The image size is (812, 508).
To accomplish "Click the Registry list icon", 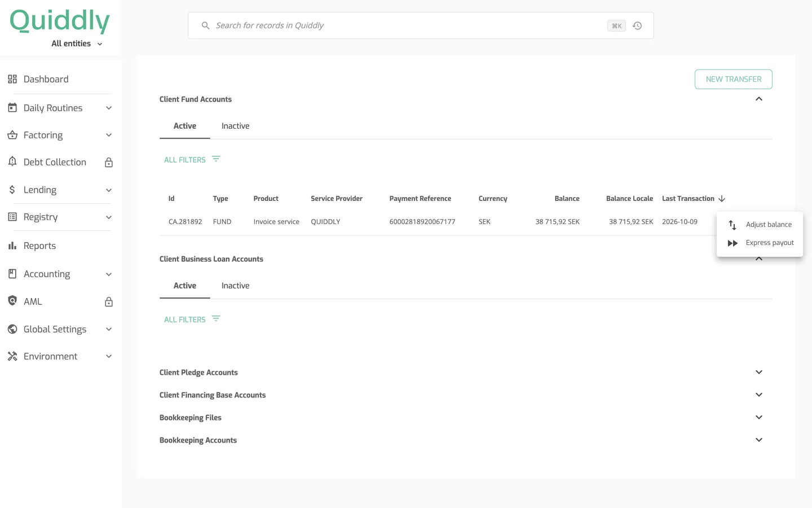I will [x=12, y=217].
